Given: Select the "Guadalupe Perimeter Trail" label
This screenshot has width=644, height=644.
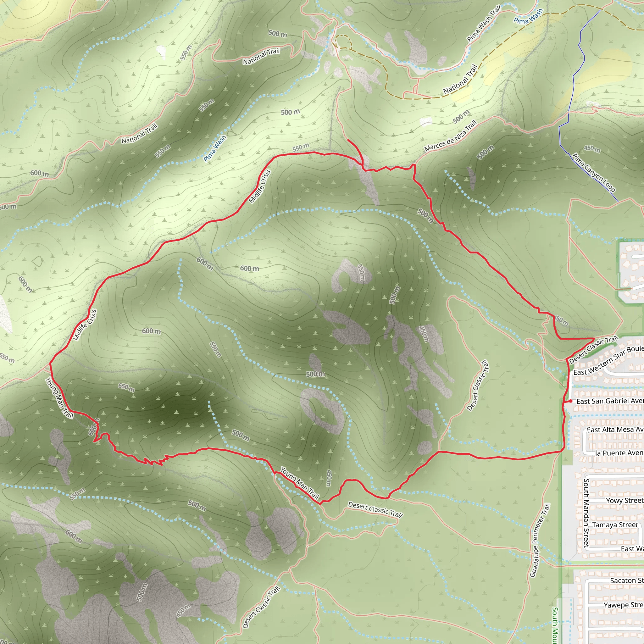Looking at the screenshot, I should coord(540,540).
